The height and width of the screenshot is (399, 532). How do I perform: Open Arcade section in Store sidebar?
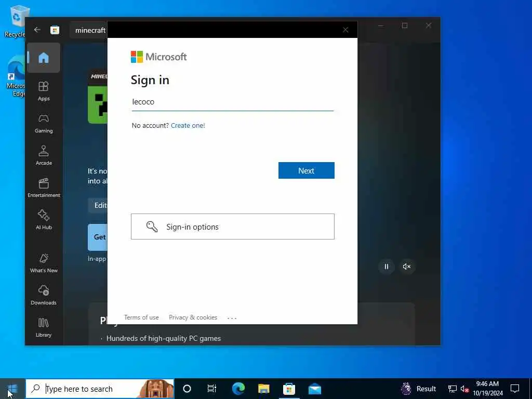point(44,155)
